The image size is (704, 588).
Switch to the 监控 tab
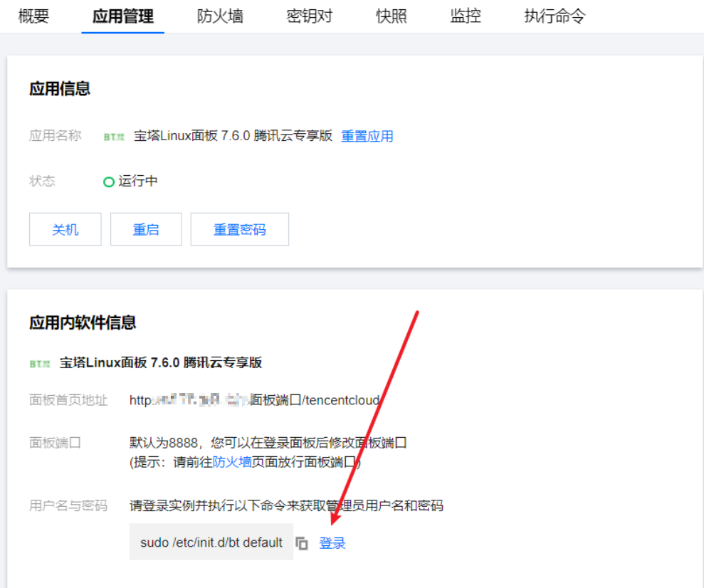465,16
